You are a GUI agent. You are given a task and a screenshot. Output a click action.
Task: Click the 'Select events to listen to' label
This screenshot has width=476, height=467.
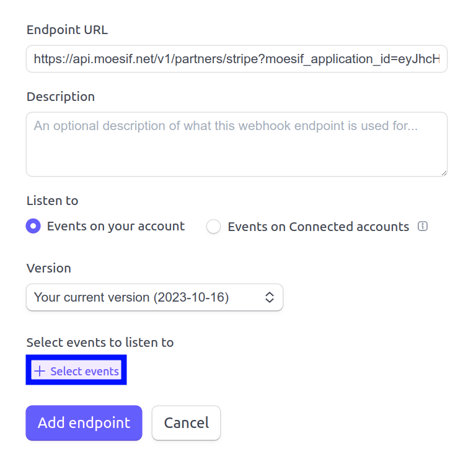click(x=100, y=343)
